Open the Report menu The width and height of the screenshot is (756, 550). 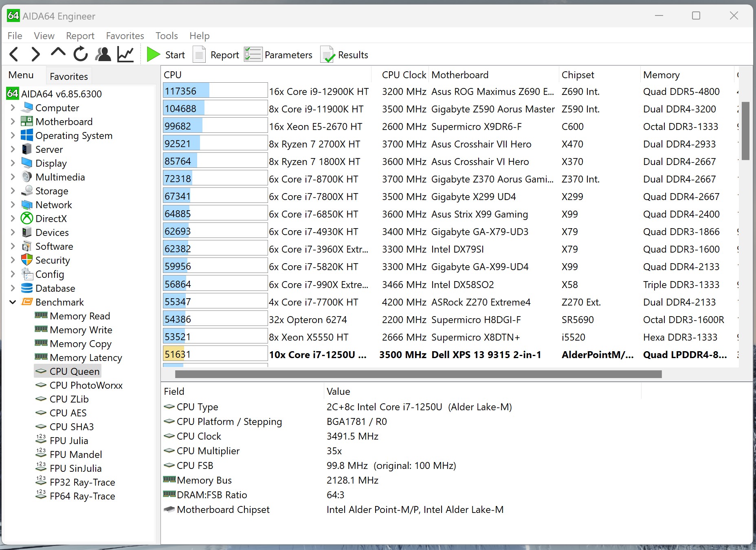[80, 35]
